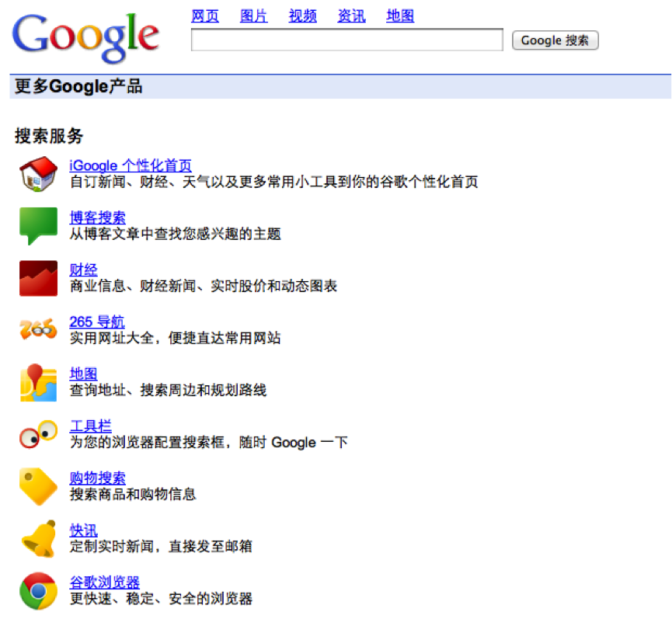Viewport: 672px width, 619px height.
Task: Click the yellow alerts bell icon
Action: (39, 538)
